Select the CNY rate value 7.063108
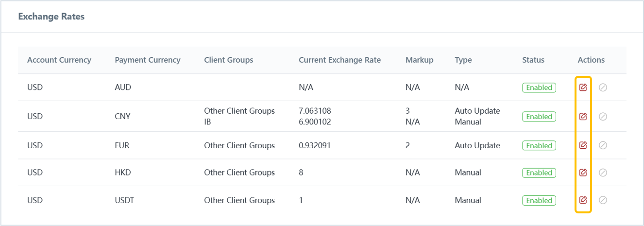 pyautogui.click(x=315, y=111)
